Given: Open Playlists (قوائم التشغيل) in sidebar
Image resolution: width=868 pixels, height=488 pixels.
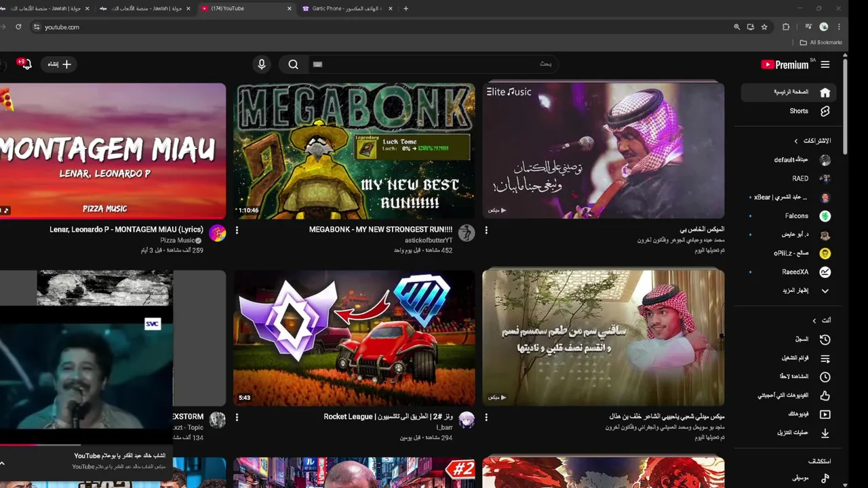Looking at the screenshot, I should pyautogui.click(x=788, y=358).
